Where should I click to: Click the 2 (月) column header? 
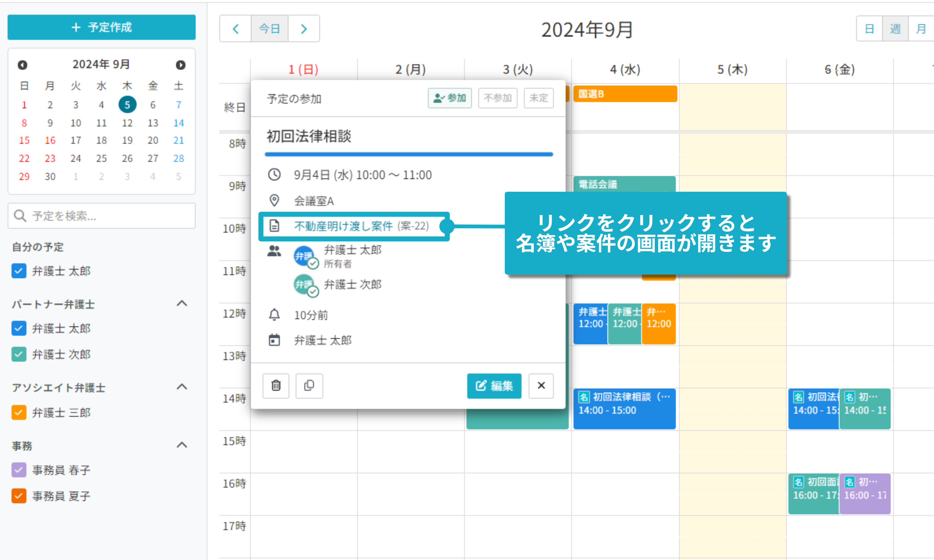[x=411, y=69]
